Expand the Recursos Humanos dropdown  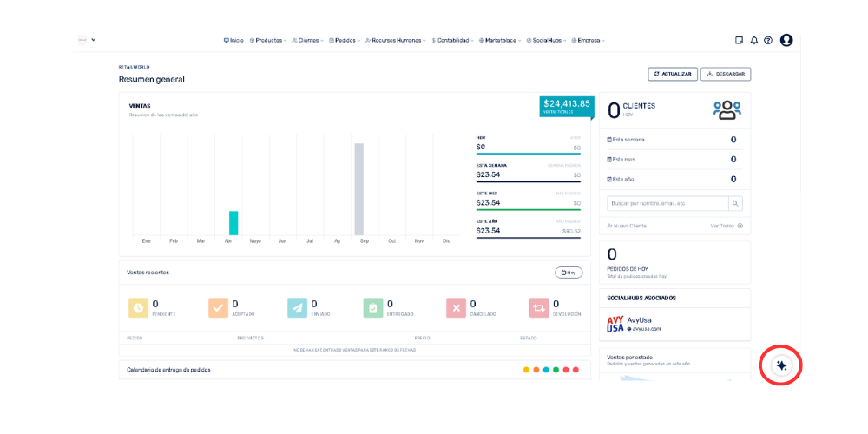pos(396,40)
